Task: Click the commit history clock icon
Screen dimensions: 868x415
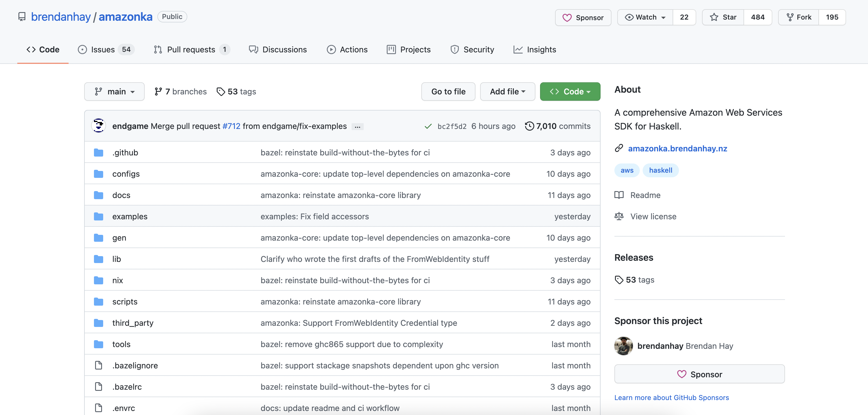Action: [529, 126]
